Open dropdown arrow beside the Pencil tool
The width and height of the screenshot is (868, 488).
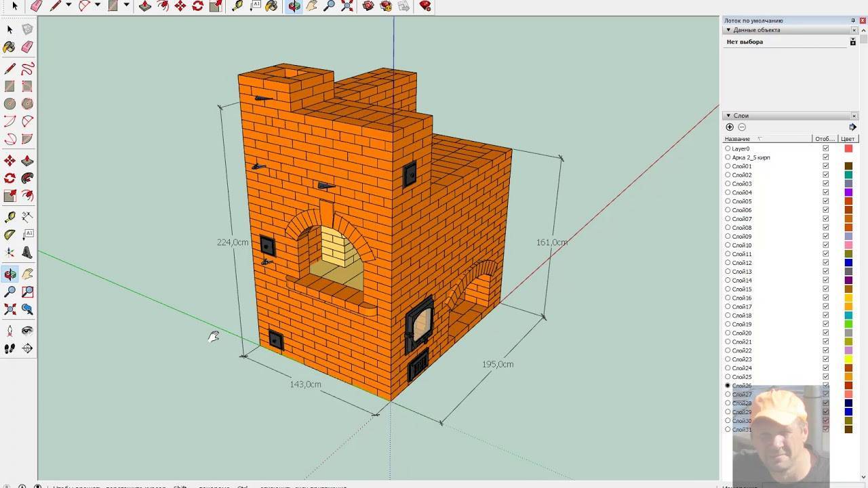coord(69,6)
